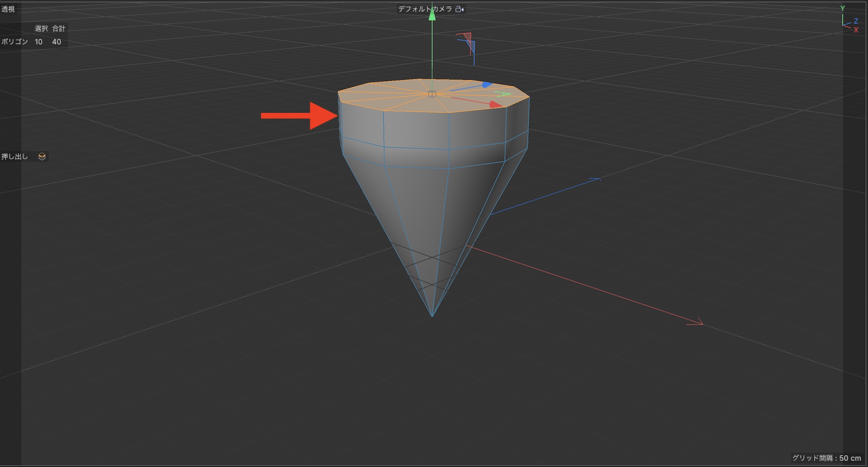Click the Y label on the corner axis indicator
Screen dimensions: 868x467
click(842, 8)
